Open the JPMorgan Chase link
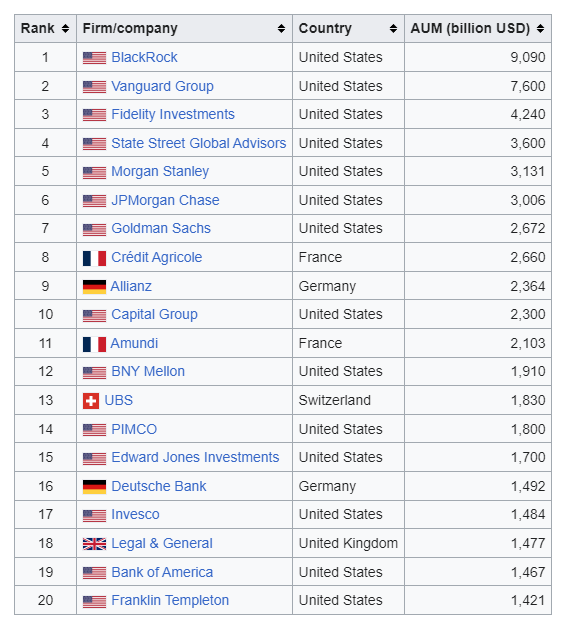 click(165, 200)
